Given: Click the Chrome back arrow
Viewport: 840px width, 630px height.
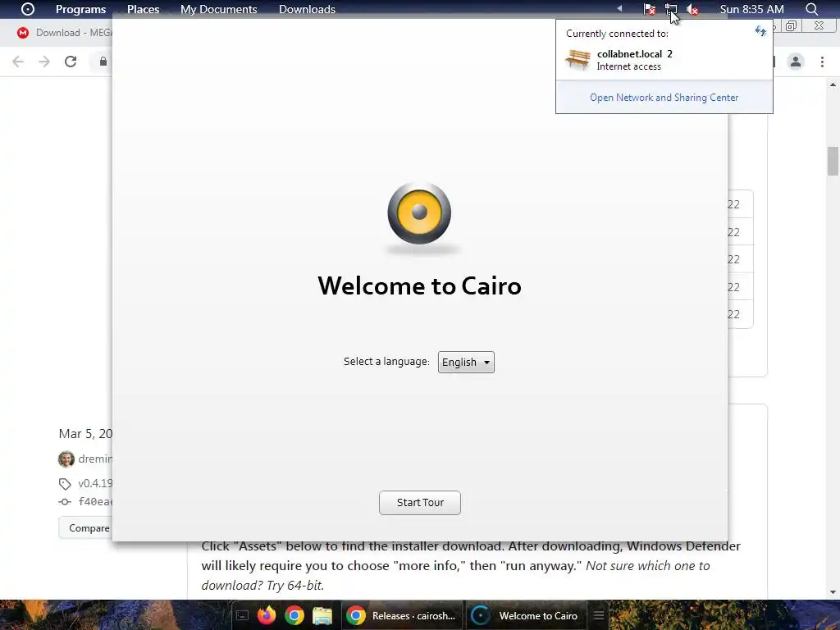Looking at the screenshot, I should tap(18, 62).
